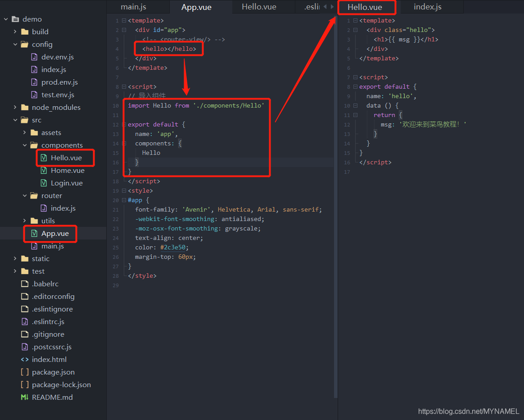The image size is (524, 420).
Task: Collapse the config folder arrow
Action: (15, 44)
